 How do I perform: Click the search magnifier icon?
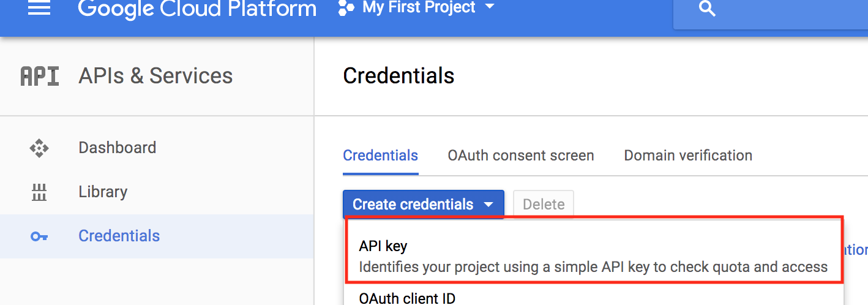coord(707,9)
